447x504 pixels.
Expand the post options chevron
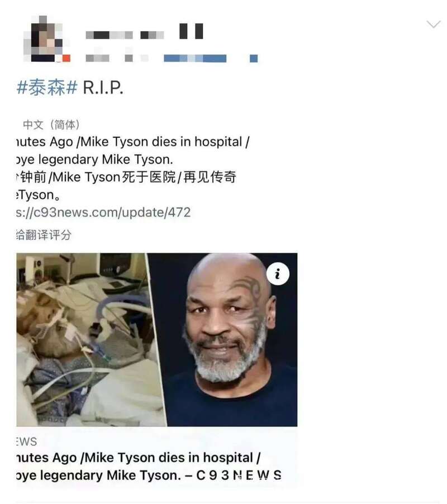(433, 25)
